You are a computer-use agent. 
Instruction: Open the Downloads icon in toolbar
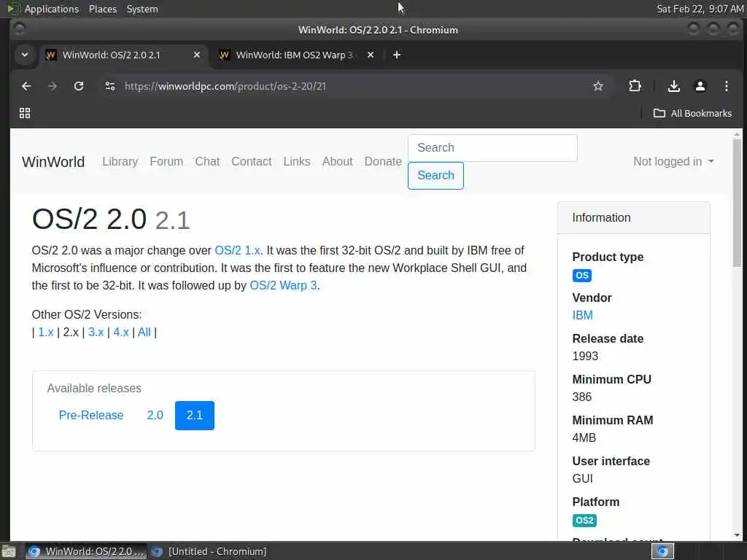[x=673, y=86]
